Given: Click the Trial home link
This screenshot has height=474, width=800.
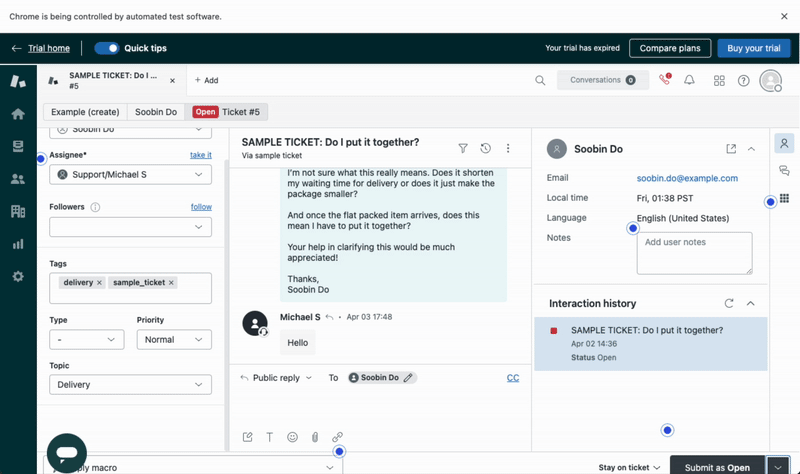Looking at the screenshot, I should click(x=48, y=48).
